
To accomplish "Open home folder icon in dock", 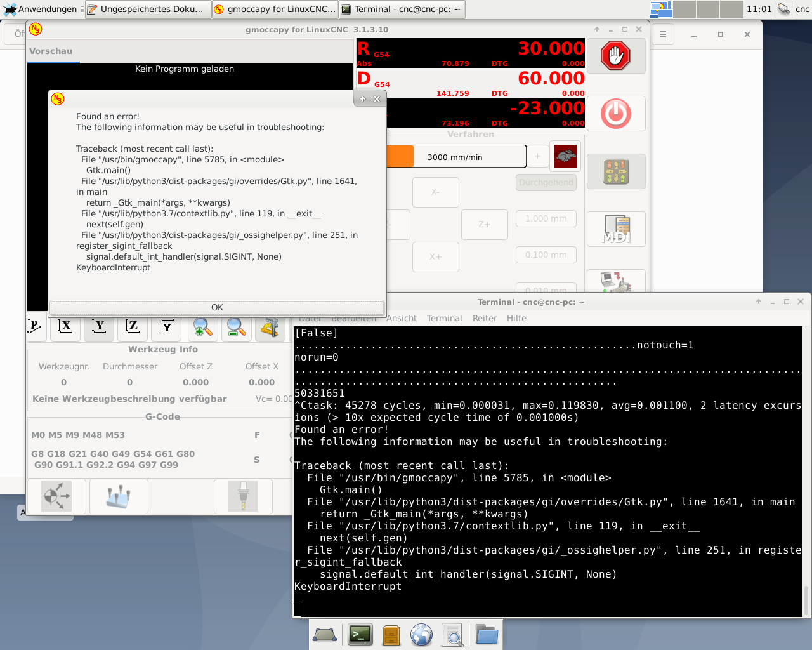I will pyautogui.click(x=487, y=635).
